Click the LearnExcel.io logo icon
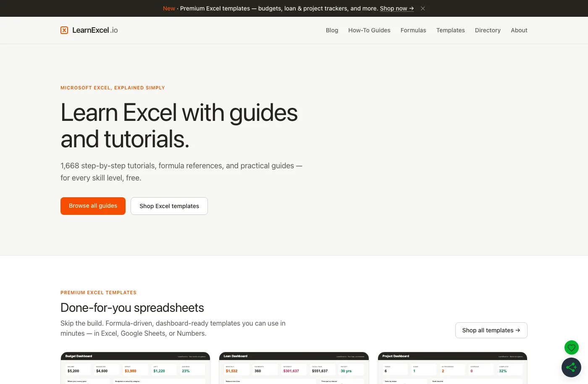 click(x=64, y=30)
